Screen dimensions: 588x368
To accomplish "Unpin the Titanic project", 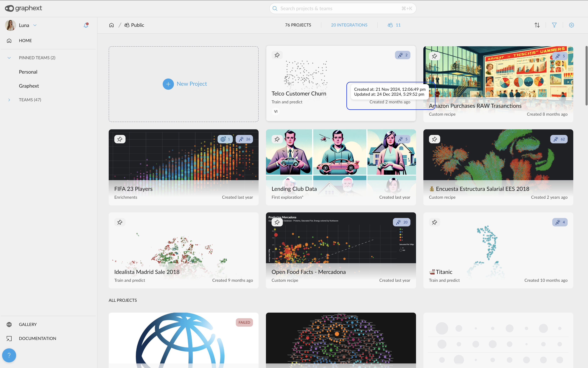I will 434,222.
